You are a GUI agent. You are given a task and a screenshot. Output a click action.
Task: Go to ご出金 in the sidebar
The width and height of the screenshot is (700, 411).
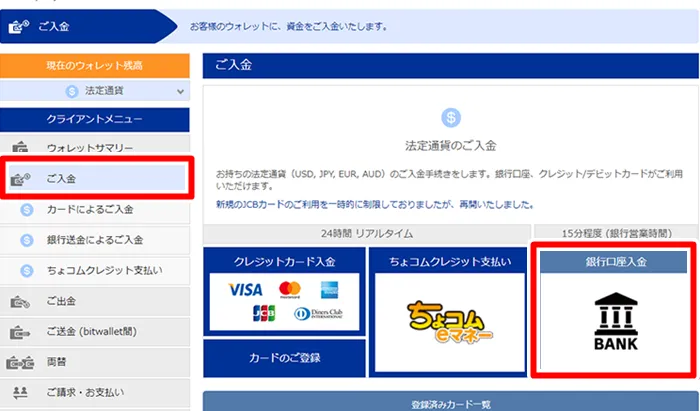[x=95, y=301]
